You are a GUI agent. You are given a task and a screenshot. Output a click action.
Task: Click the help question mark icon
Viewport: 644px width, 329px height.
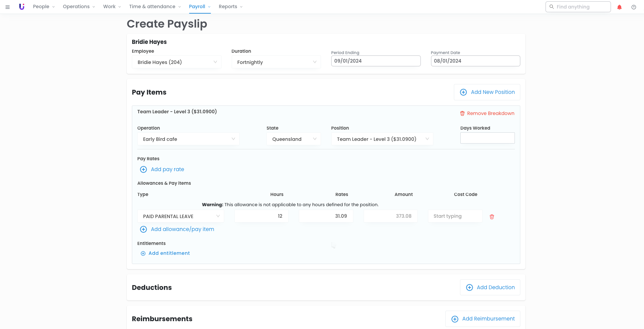[x=633, y=7]
